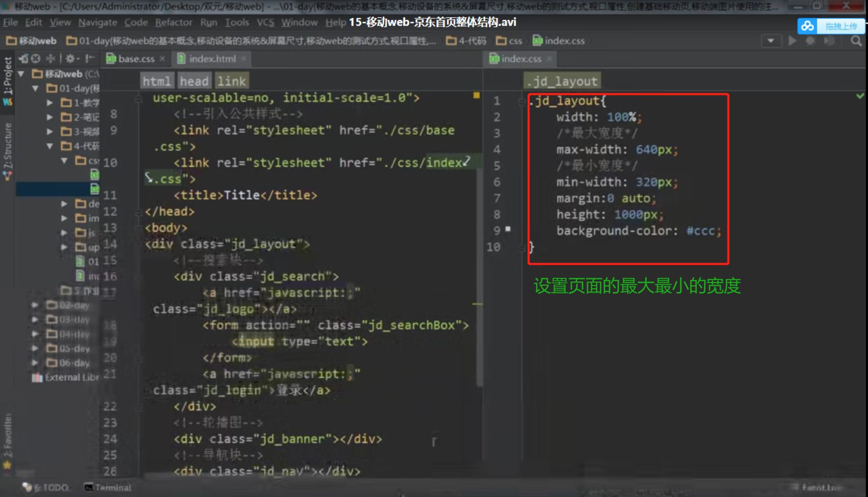This screenshot has height=497, width=868.
Task: Open the run configuration dropdown
Action: coord(771,41)
